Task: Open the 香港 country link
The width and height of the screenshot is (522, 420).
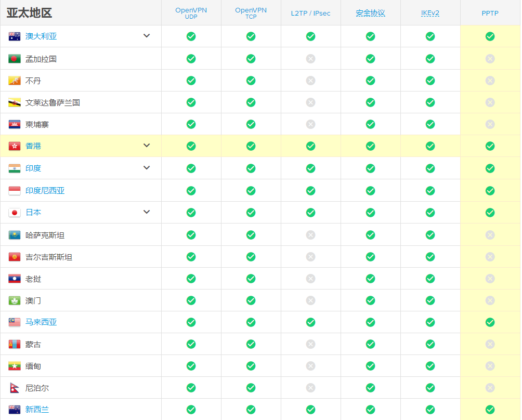Action: 33,146
